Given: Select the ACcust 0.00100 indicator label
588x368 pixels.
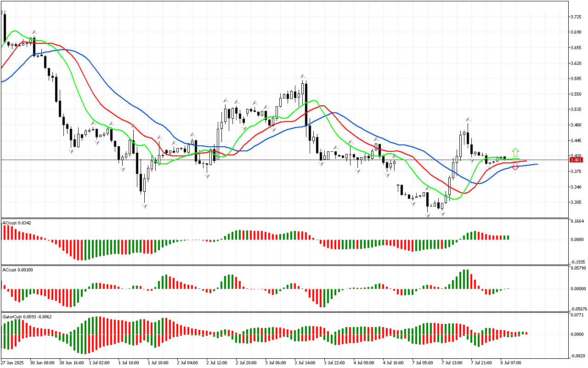Looking at the screenshot, I should 17,270.
